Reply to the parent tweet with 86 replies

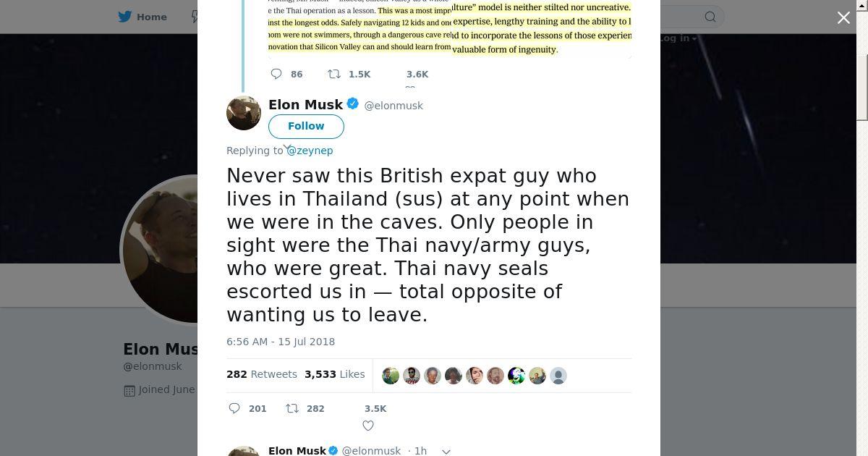276,74
